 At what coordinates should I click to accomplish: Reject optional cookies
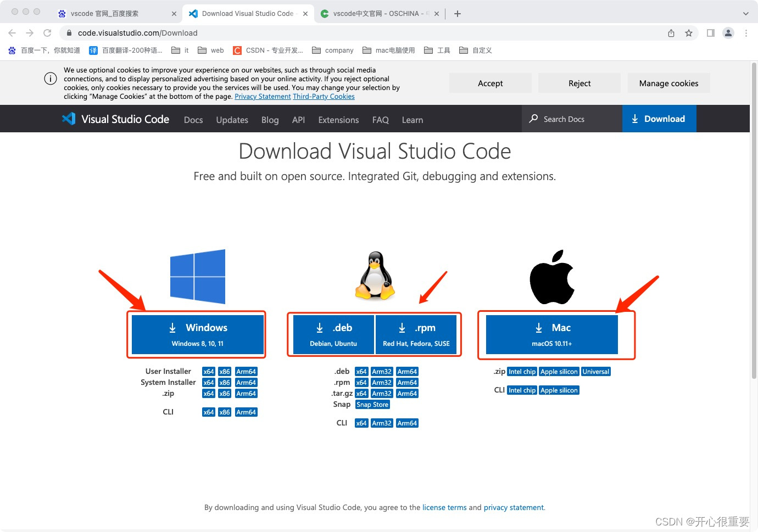click(x=579, y=83)
